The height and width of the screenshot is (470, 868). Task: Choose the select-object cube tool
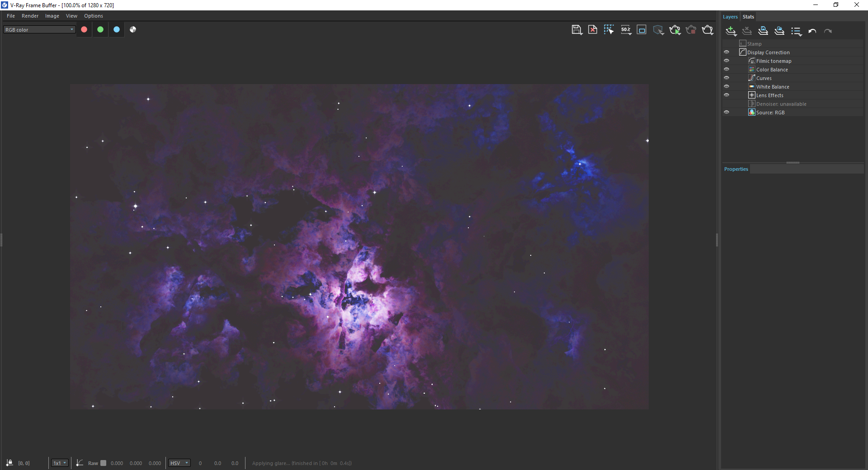coord(658,30)
